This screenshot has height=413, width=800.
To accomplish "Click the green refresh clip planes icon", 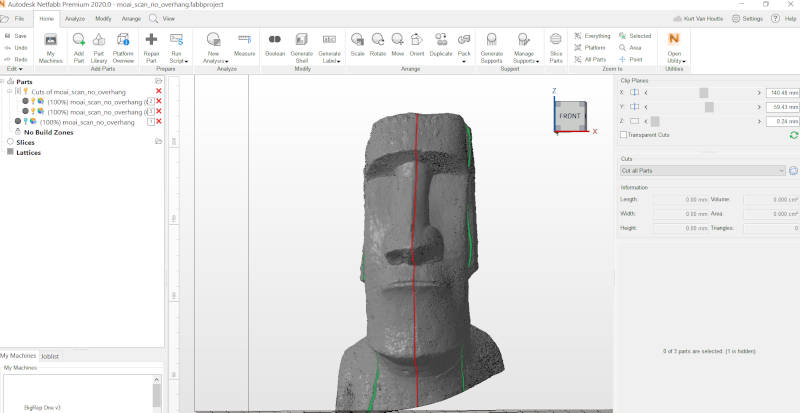I will pos(793,135).
